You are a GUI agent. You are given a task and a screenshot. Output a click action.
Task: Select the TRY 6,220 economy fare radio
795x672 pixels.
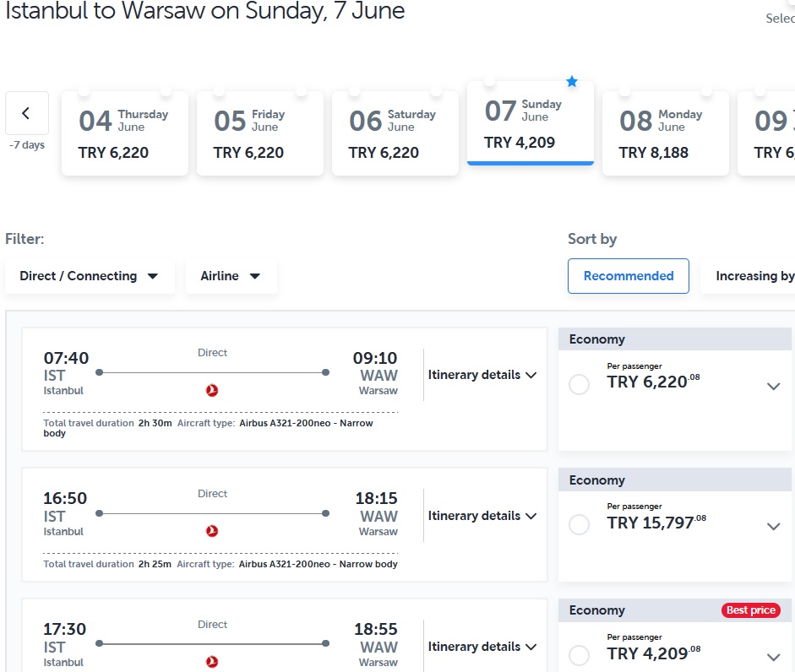[x=579, y=385]
